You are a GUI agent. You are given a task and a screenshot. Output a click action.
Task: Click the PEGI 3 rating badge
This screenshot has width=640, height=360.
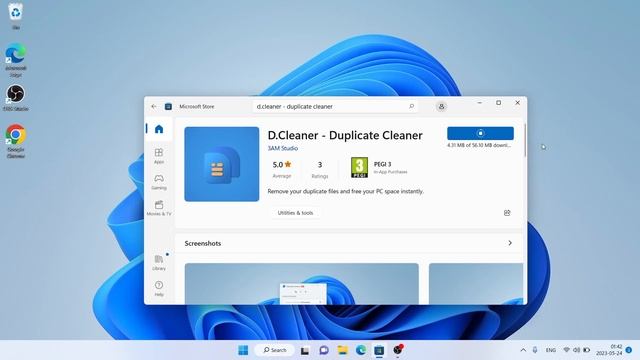point(359,167)
